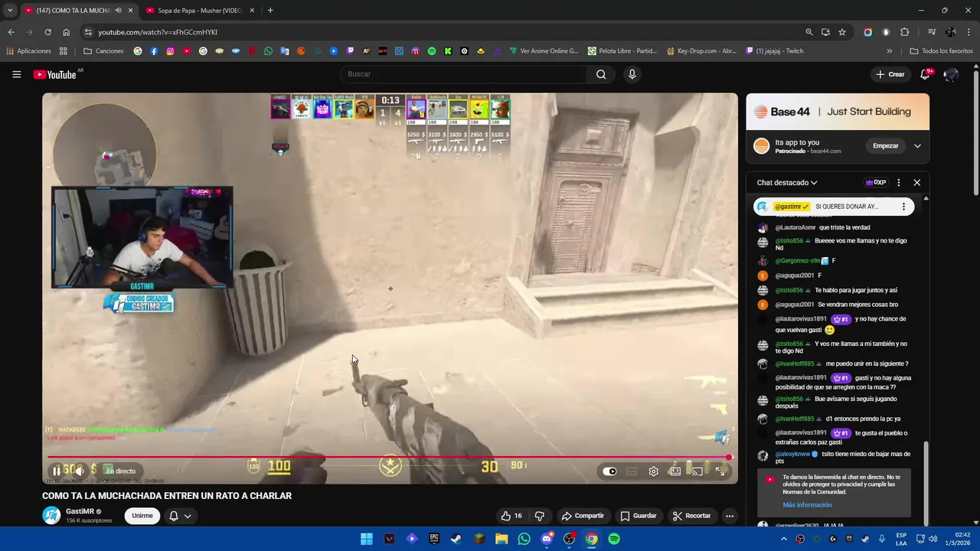The width and height of the screenshot is (980, 551).
Task: Open the YouTube guide hamburger menu
Action: point(16,74)
